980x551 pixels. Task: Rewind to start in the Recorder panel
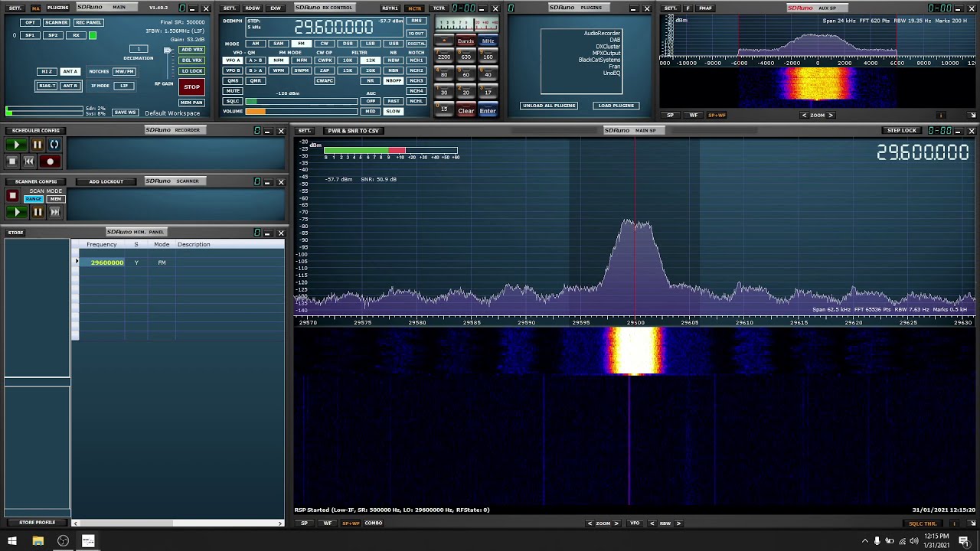tap(29, 161)
